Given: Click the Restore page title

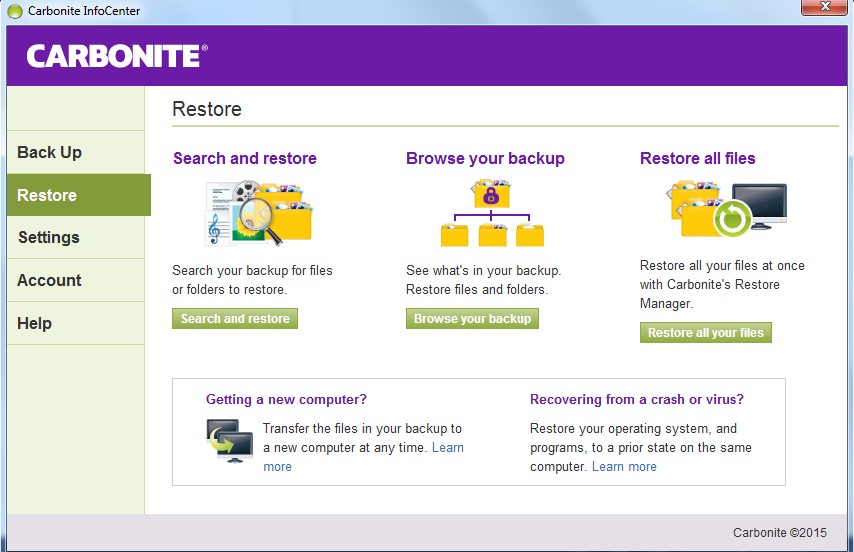Looking at the screenshot, I should click(207, 109).
